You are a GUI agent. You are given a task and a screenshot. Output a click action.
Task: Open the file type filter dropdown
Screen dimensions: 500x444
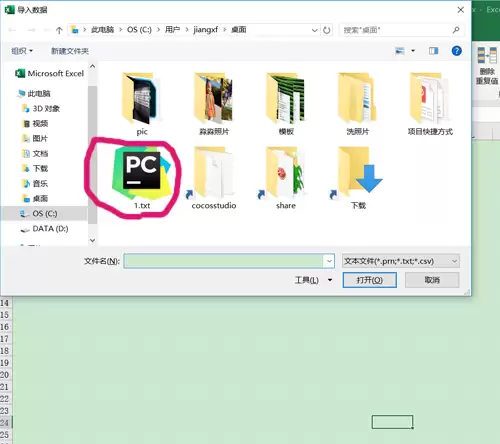tap(401, 261)
